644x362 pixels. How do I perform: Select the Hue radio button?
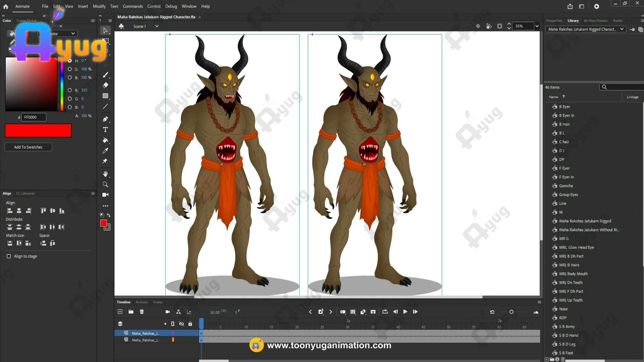click(70, 61)
